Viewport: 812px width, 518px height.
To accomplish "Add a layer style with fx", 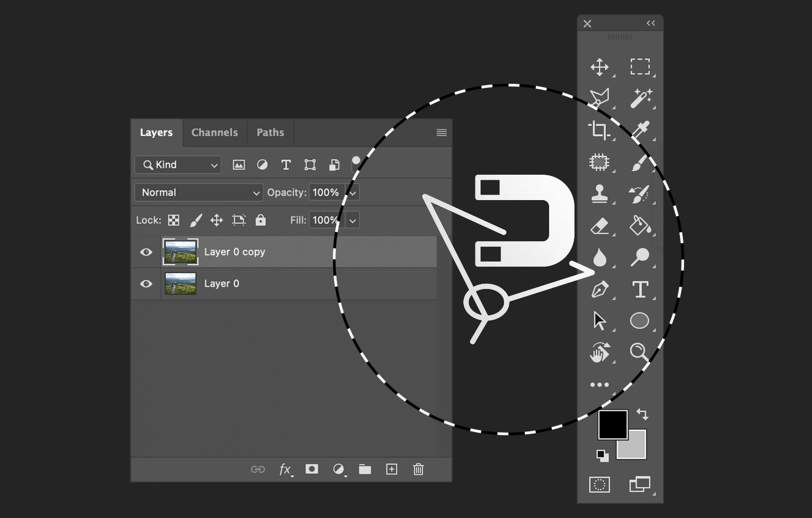I will click(x=286, y=470).
